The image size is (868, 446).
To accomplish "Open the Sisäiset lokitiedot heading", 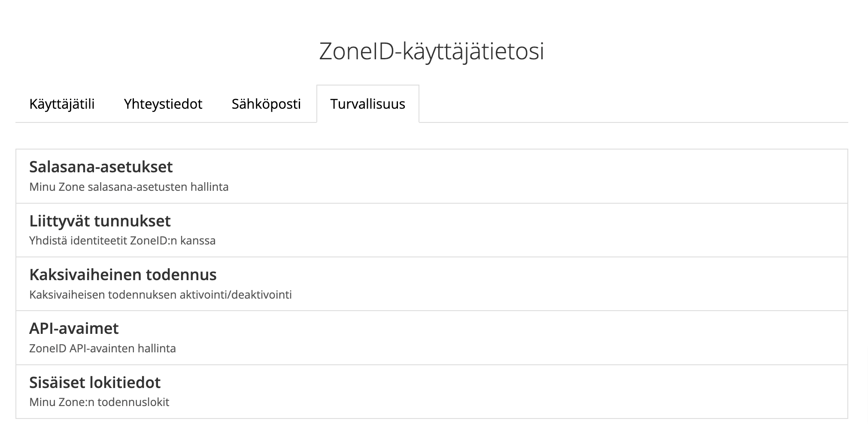I will [95, 382].
